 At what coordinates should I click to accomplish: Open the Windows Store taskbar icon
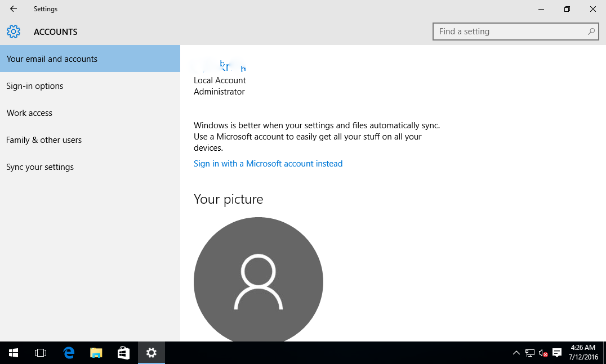coord(124,353)
